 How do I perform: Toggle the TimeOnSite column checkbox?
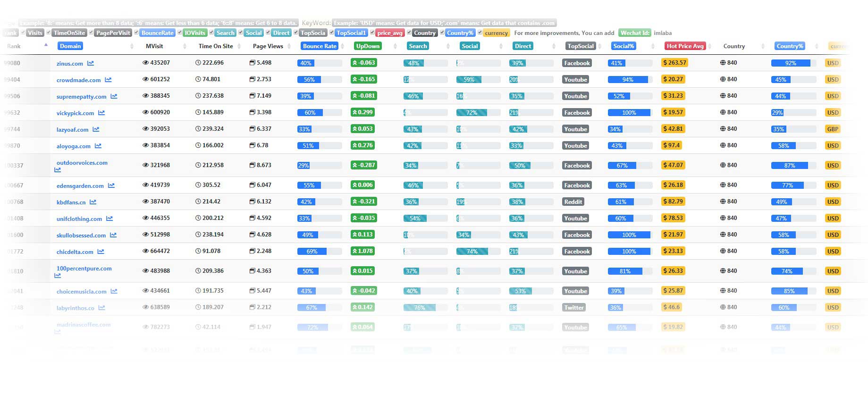[x=49, y=33]
